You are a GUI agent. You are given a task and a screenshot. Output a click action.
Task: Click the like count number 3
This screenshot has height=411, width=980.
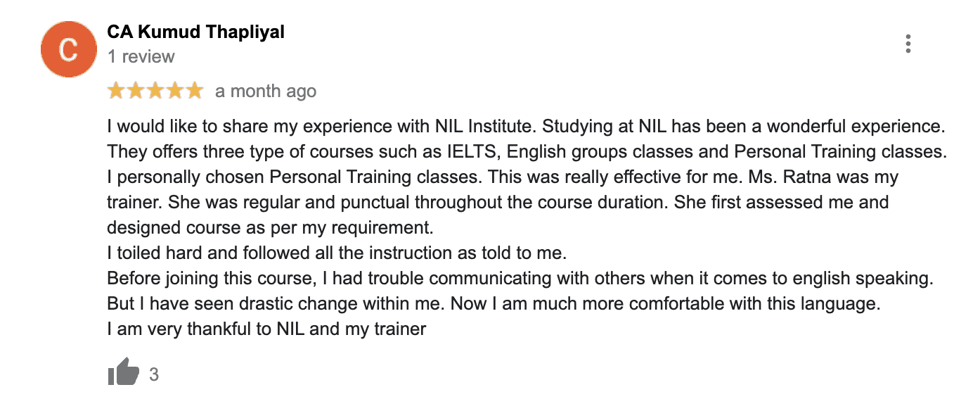coord(154,374)
